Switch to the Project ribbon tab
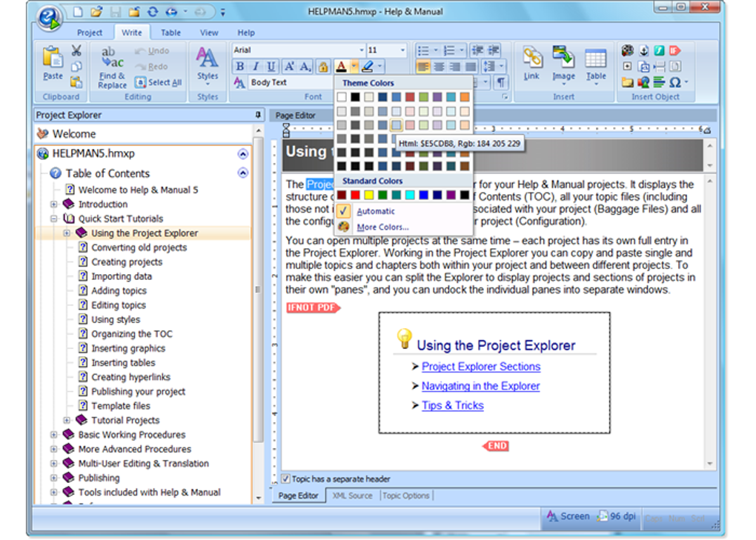The image size is (756, 540). click(90, 33)
